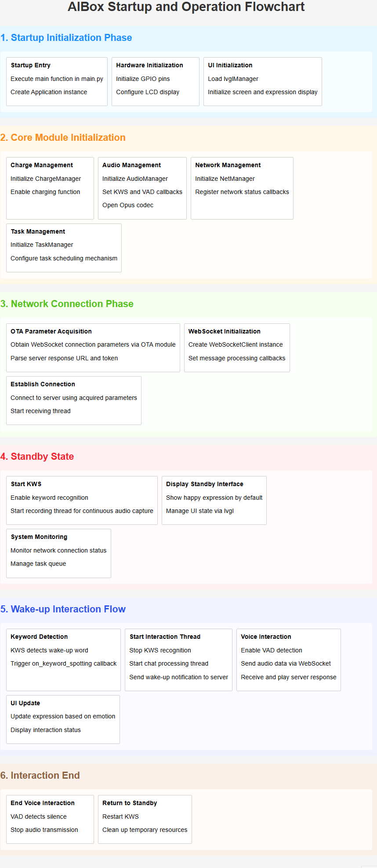Viewport: 377px width, 868px height.
Task: Click the 'UI Initialization' card title
Action: 230,65
